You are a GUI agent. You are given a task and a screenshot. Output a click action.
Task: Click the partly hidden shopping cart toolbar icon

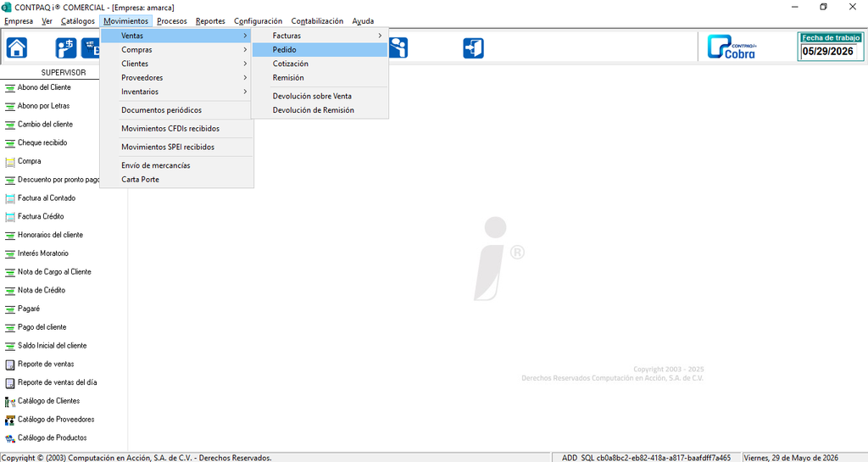(91, 48)
